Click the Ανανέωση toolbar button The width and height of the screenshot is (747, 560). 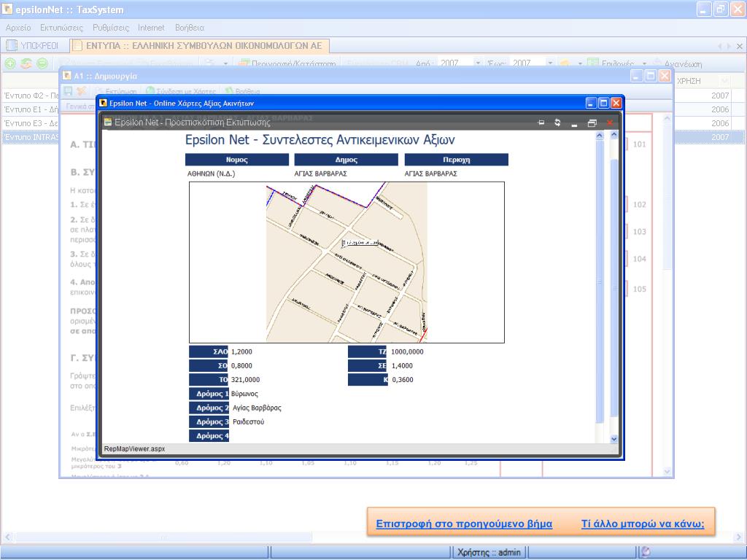click(x=677, y=63)
